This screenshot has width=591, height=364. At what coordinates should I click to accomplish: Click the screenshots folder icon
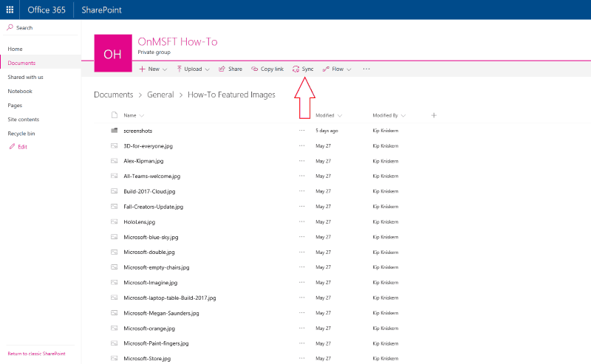pos(115,131)
